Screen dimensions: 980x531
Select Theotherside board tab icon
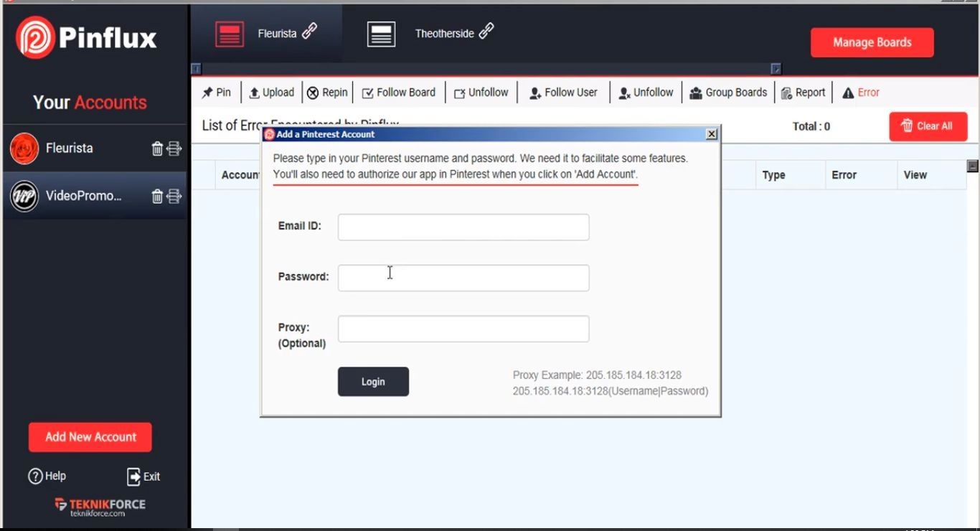[381, 34]
